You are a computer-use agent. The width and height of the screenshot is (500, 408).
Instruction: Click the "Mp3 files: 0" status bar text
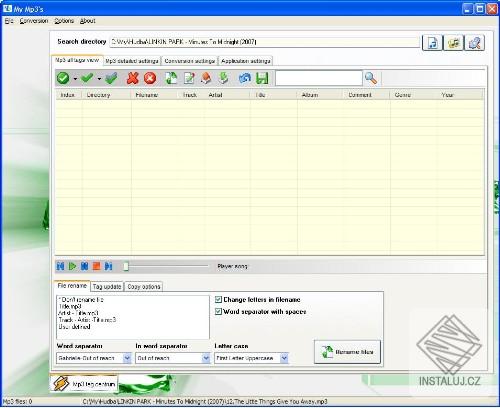[x=17, y=402]
